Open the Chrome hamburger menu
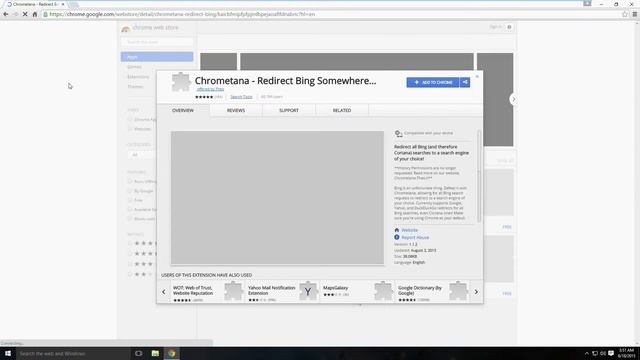The height and width of the screenshot is (360, 640). click(635, 14)
